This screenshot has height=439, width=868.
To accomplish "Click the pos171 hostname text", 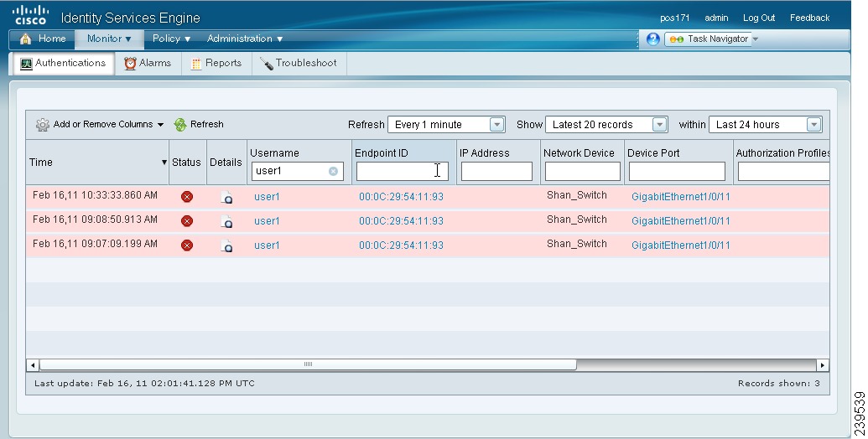I will click(675, 18).
